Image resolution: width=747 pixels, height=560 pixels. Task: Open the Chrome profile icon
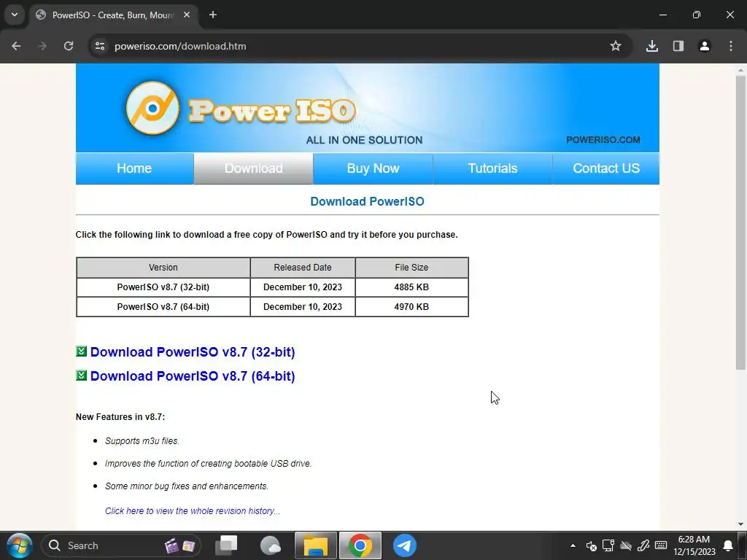(x=705, y=46)
